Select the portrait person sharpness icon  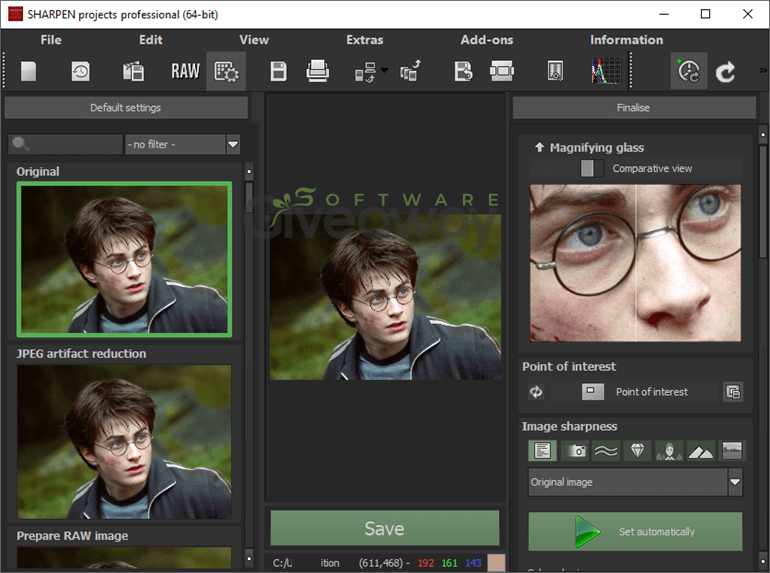click(669, 451)
